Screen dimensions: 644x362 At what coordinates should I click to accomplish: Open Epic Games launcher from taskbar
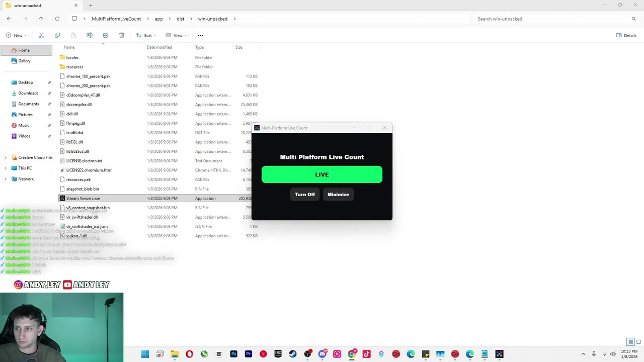coord(278,354)
